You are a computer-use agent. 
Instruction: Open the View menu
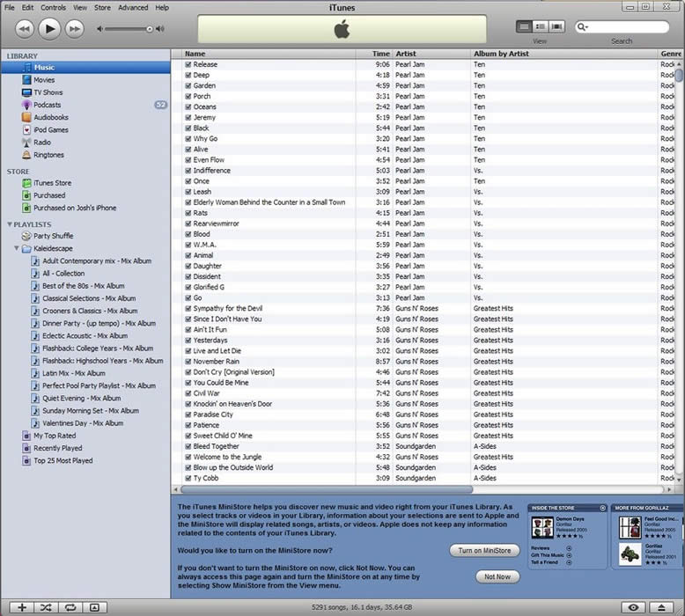(x=80, y=7)
